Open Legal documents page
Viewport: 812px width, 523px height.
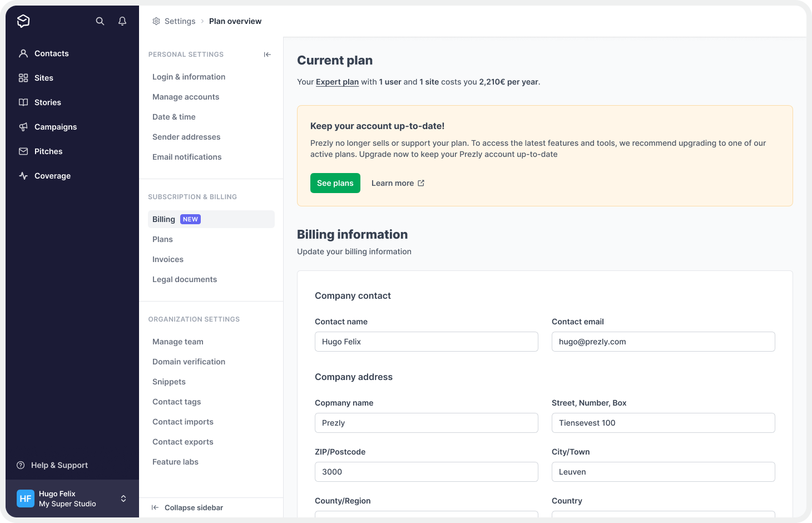click(x=185, y=279)
